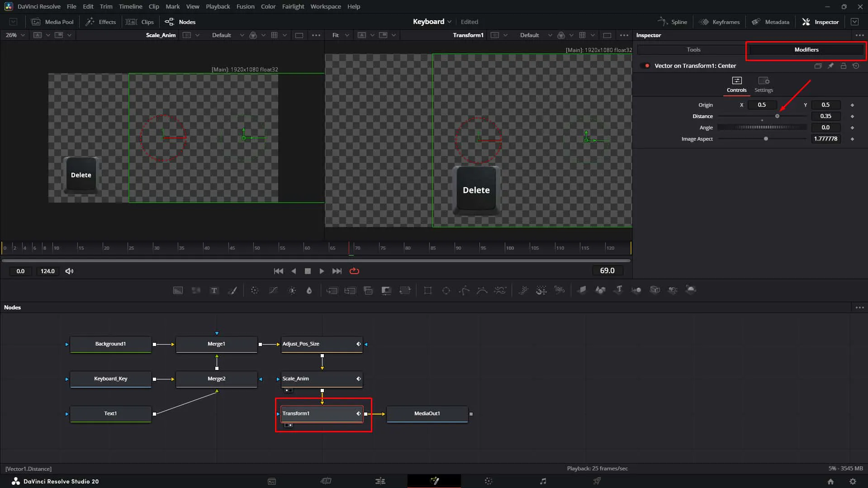868x488 pixels.
Task: Switch to the Tools tab in Inspector
Action: coord(693,50)
